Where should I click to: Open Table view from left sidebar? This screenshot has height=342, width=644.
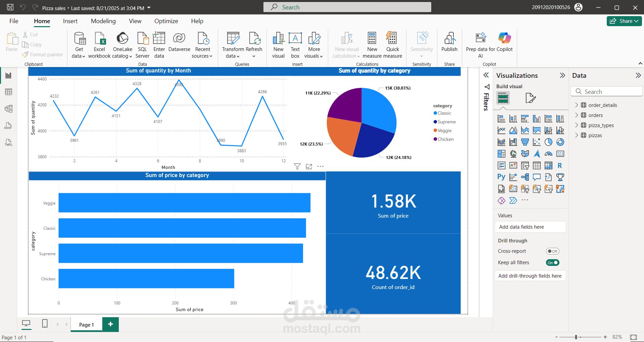(x=8, y=92)
